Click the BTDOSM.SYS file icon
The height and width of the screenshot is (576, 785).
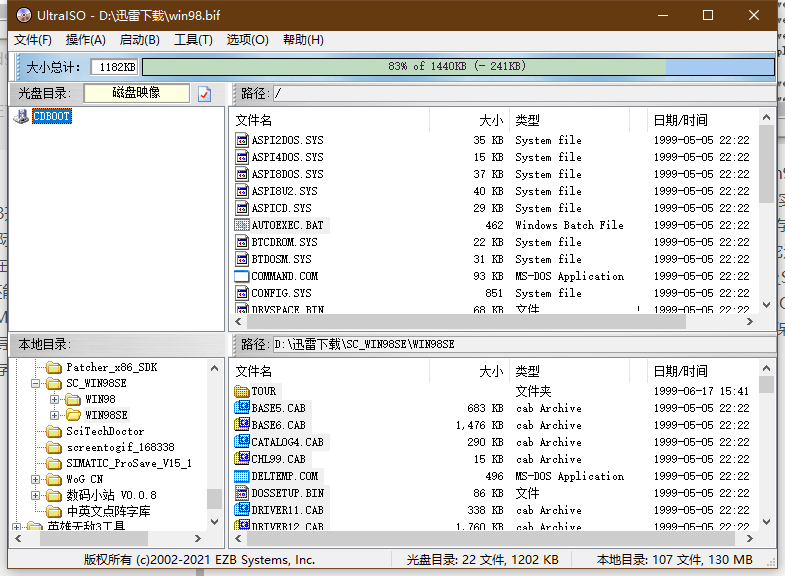click(x=242, y=259)
